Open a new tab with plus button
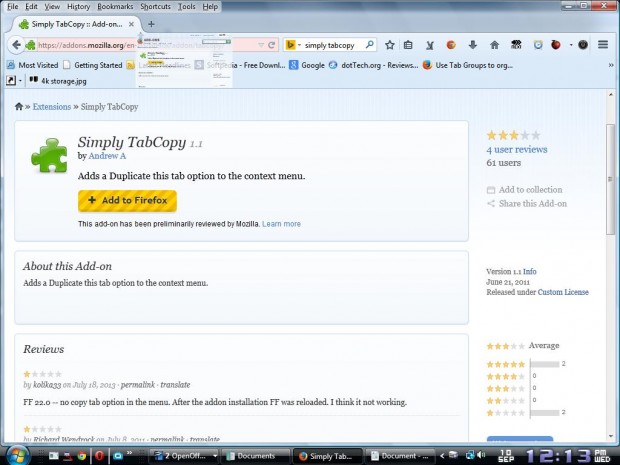The image size is (620, 465). coord(151,24)
